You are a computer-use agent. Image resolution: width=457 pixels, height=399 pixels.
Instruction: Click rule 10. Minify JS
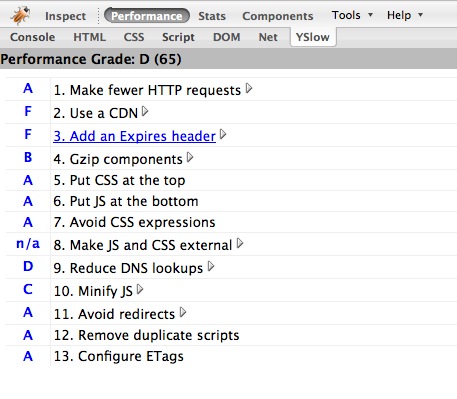[x=93, y=291]
